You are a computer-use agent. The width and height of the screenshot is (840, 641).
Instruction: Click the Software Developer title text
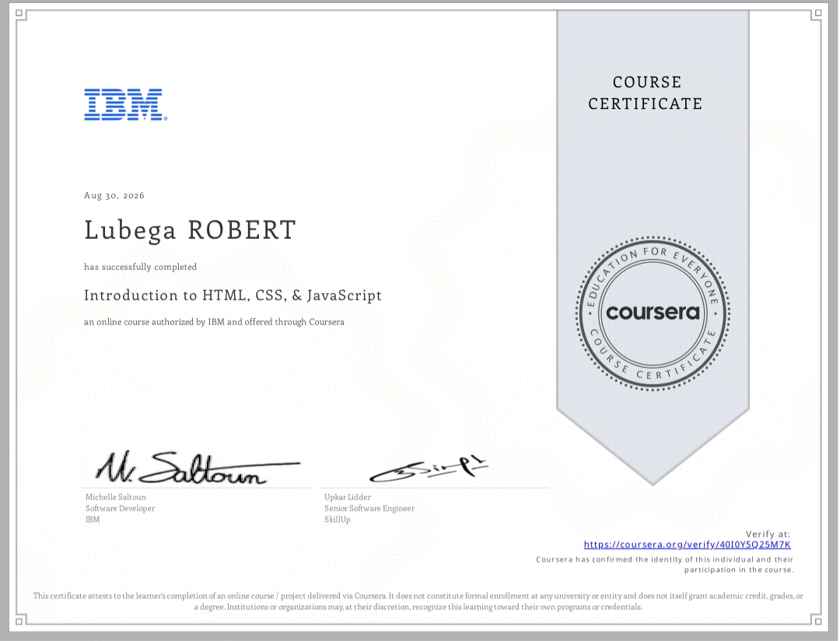pos(120,508)
